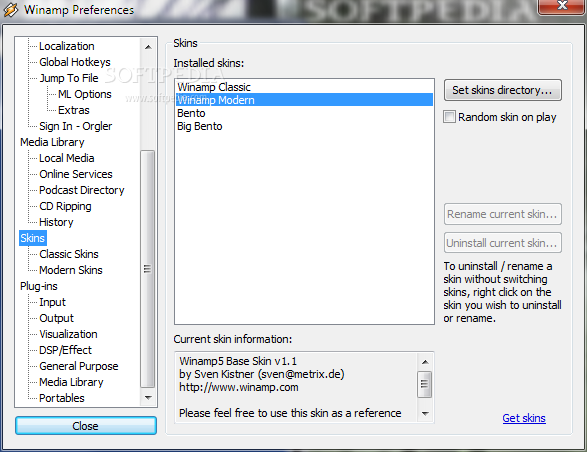
Task: Select Podcast Directory item
Action: (82, 190)
